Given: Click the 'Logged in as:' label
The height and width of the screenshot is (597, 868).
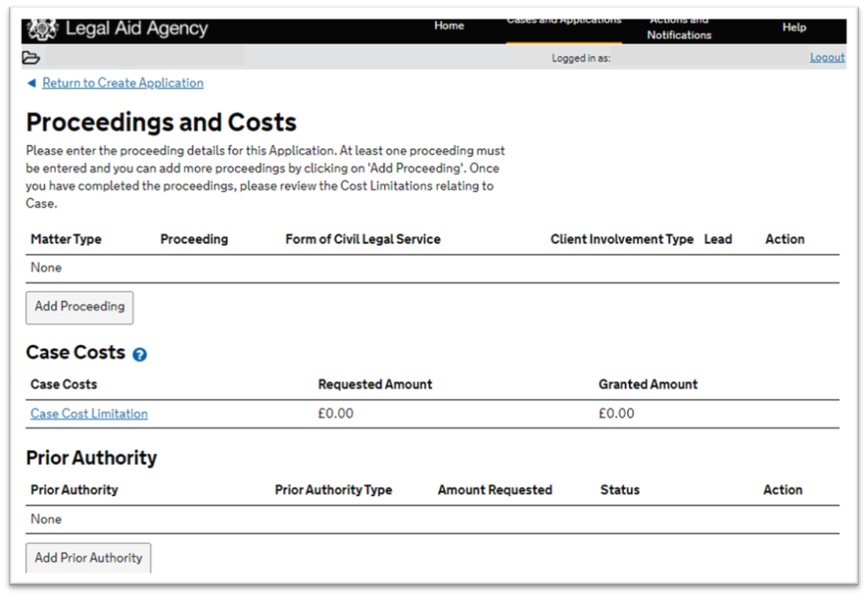Looking at the screenshot, I should pyautogui.click(x=581, y=59).
